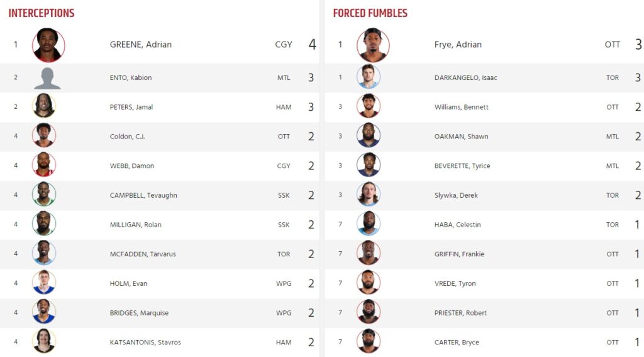Select the WEBB, Damon name link
Image resolution: width=644 pixels, height=357 pixels.
(131, 166)
